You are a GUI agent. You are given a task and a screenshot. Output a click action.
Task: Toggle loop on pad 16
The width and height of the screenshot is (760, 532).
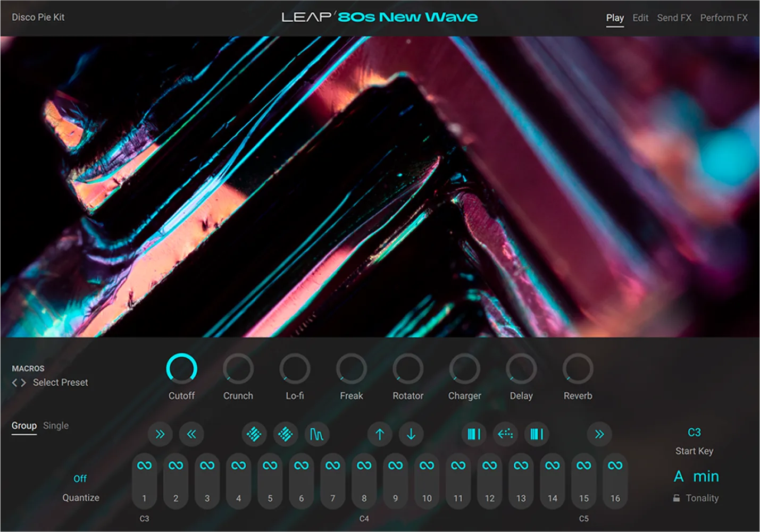click(615, 465)
